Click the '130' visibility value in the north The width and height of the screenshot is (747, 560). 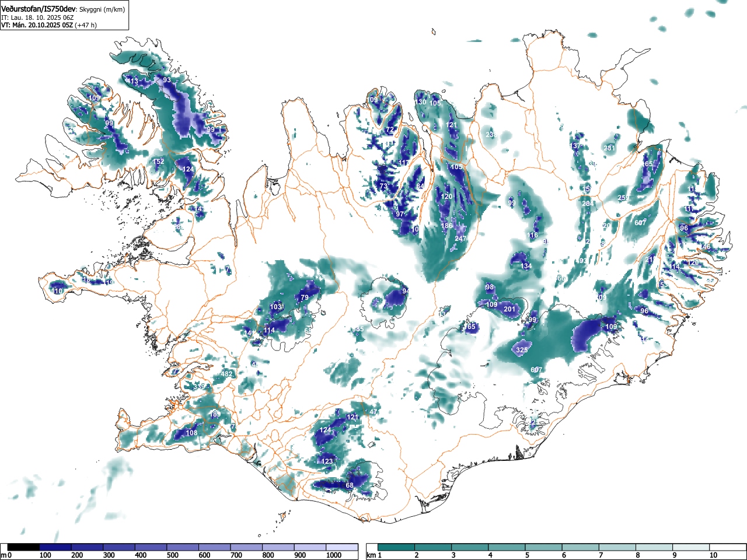point(420,102)
